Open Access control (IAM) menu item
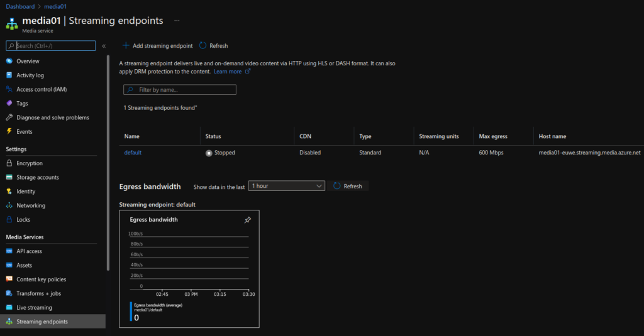This screenshot has width=644, height=336. click(x=42, y=89)
